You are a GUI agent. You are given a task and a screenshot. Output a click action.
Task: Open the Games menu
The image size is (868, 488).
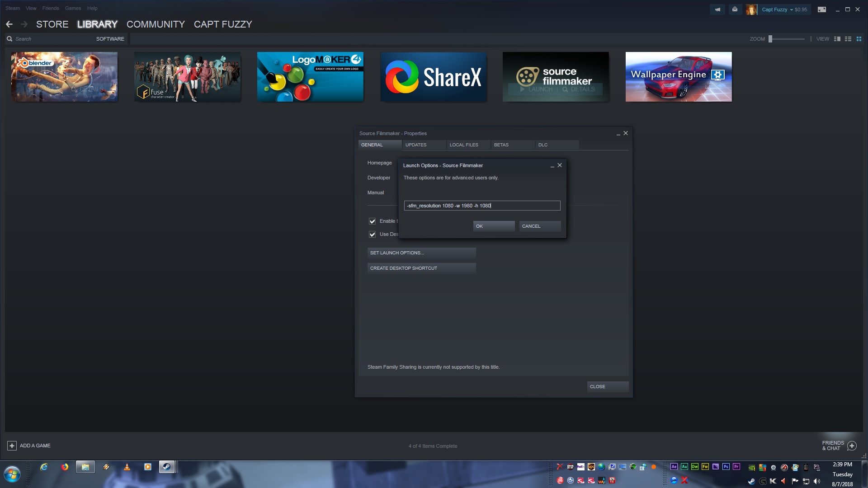pyautogui.click(x=73, y=8)
